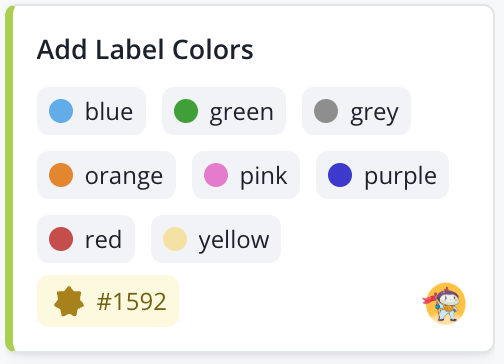Click the orange dot icon

click(x=61, y=175)
